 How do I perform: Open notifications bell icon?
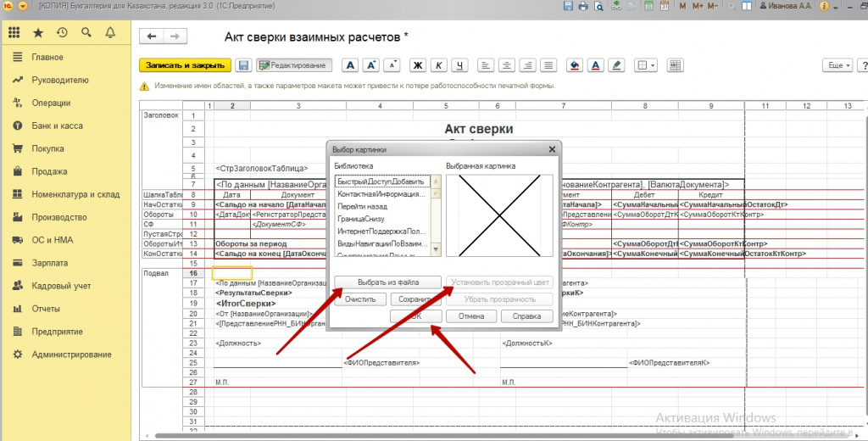point(110,33)
